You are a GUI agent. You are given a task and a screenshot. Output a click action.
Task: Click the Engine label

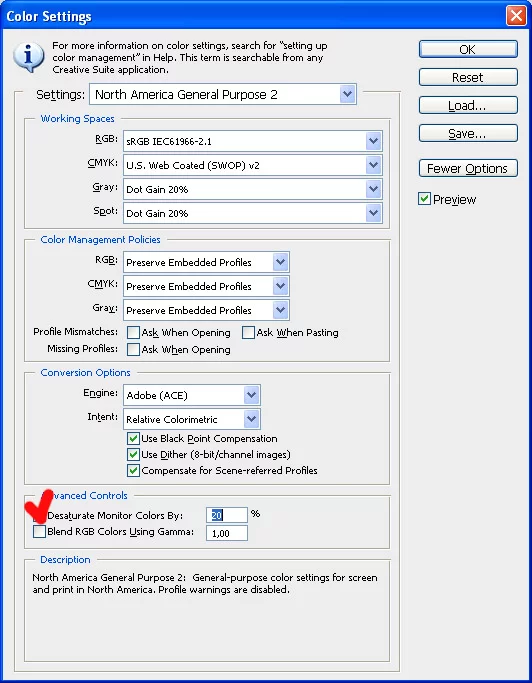[101, 393]
